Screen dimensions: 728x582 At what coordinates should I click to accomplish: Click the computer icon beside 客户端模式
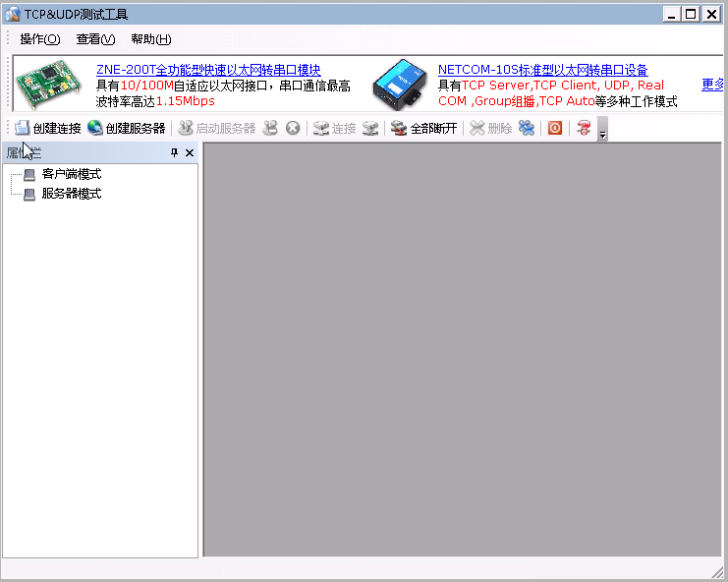[x=29, y=175]
